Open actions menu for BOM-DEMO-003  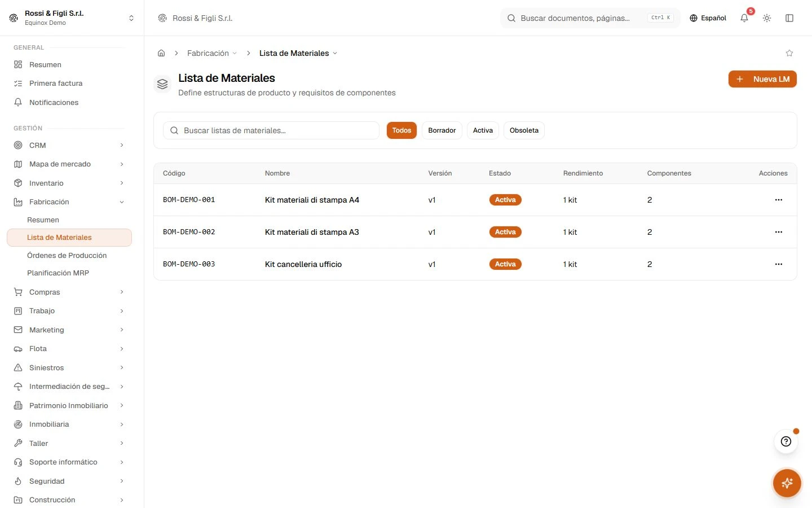tap(779, 264)
